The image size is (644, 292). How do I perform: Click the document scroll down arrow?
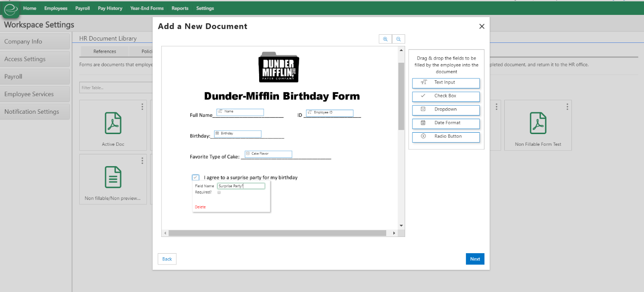pyautogui.click(x=401, y=226)
